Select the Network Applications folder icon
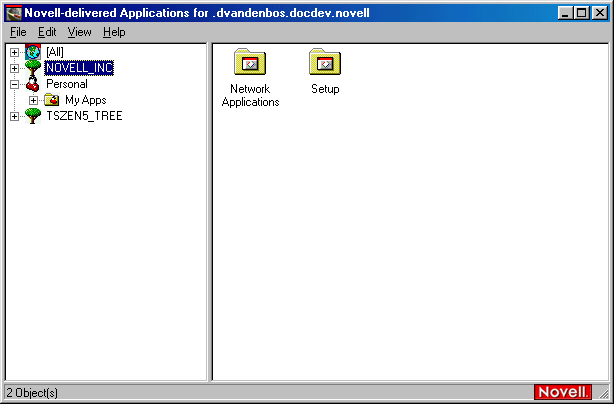Viewport: 614px width, 404px height. [250, 62]
